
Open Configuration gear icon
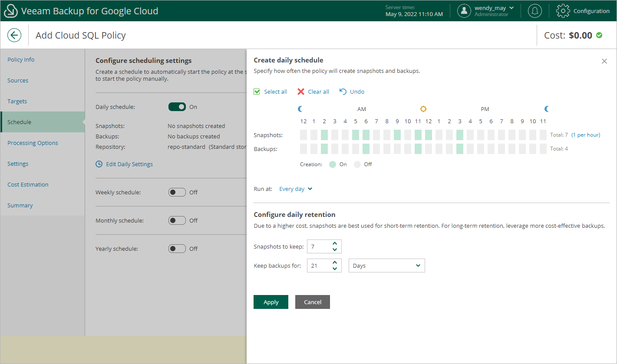click(x=563, y=11)
